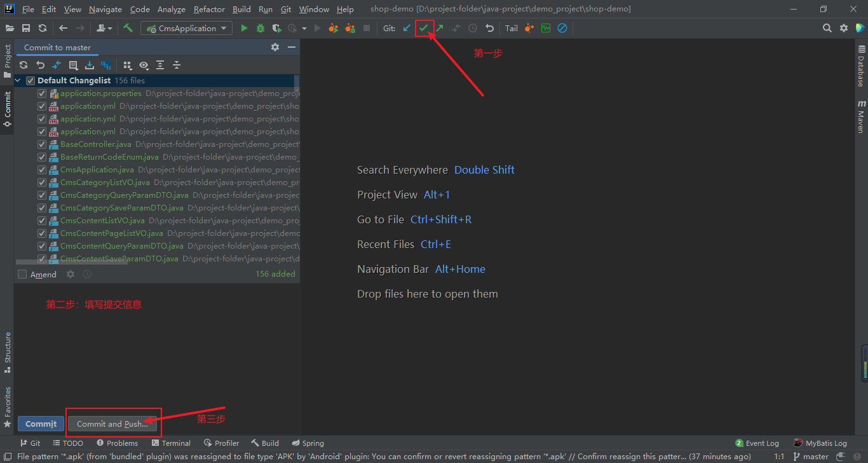Click the Tail toolbar item
This screenshot has height=463, width=868.
[x=512, y=28]
